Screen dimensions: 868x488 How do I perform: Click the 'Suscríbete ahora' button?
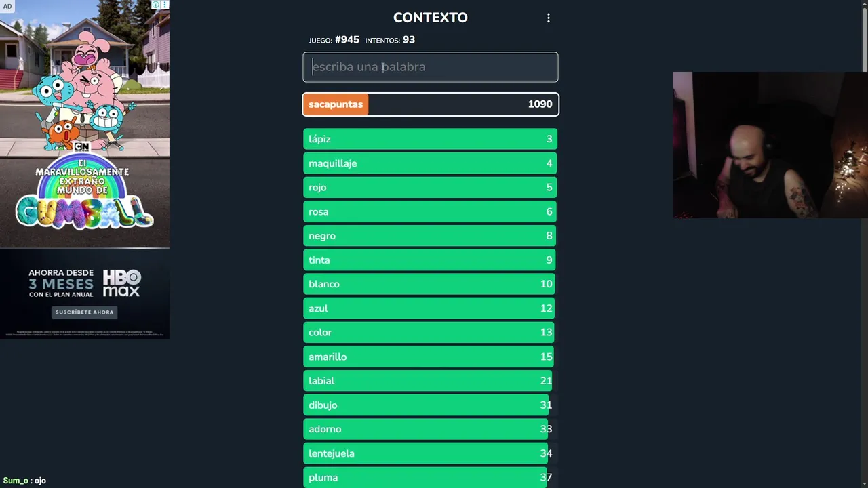point(85,312)
